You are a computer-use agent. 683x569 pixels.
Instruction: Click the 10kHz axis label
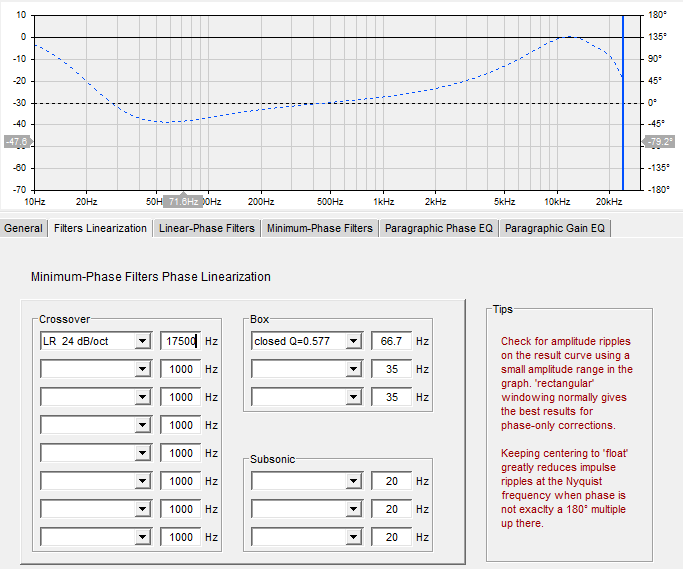[557, 202]
